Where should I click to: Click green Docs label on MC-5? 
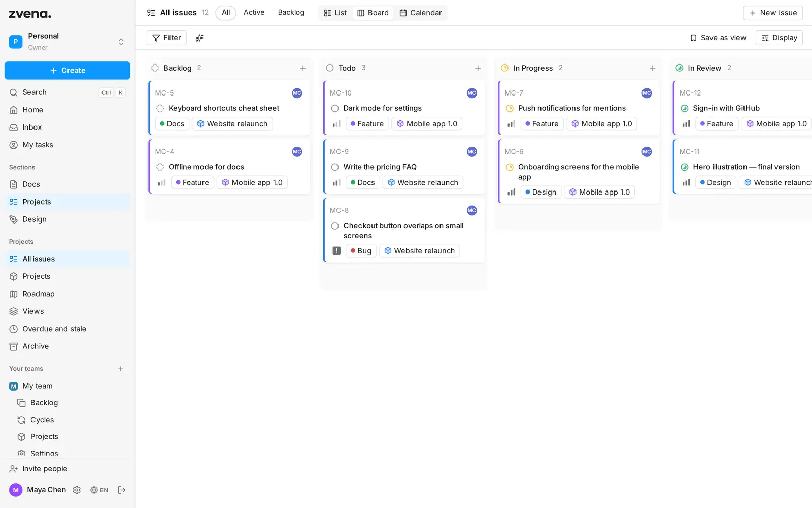tap(172, 124)
